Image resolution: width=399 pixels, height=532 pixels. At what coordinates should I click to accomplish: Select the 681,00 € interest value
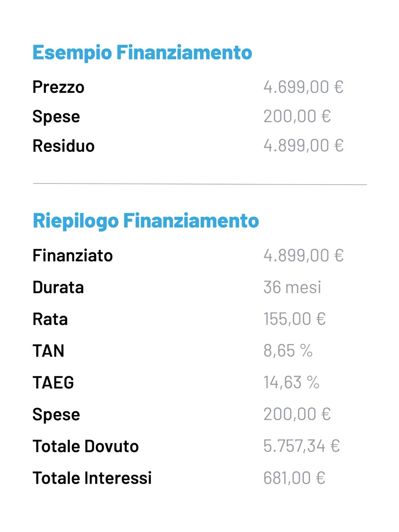294,478
